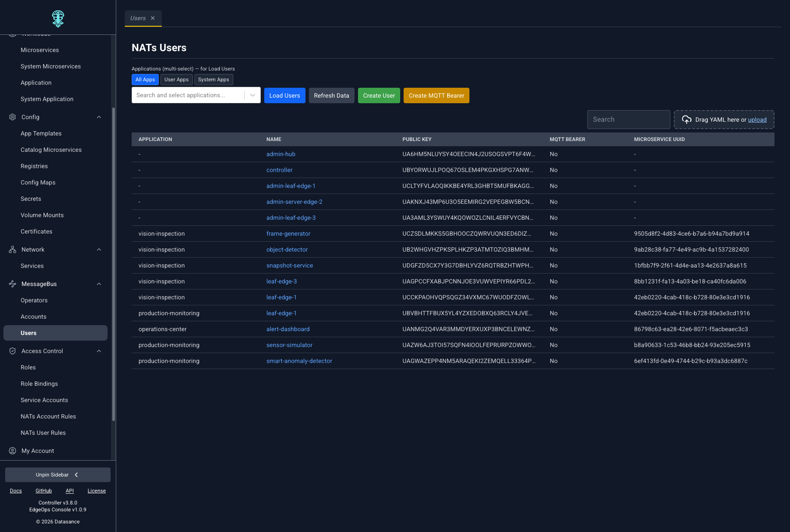
Task: Click the sidebar scrollbar
Action: coord(114,264)
